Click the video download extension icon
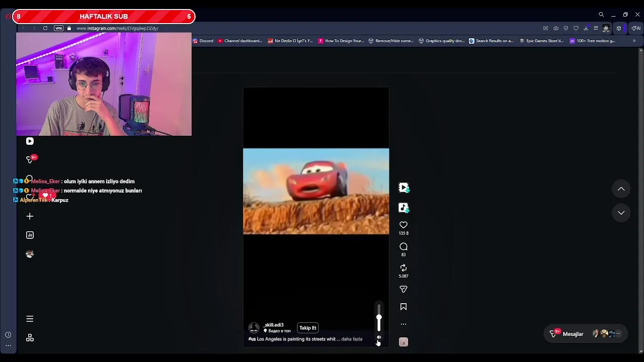 point(404,188)
